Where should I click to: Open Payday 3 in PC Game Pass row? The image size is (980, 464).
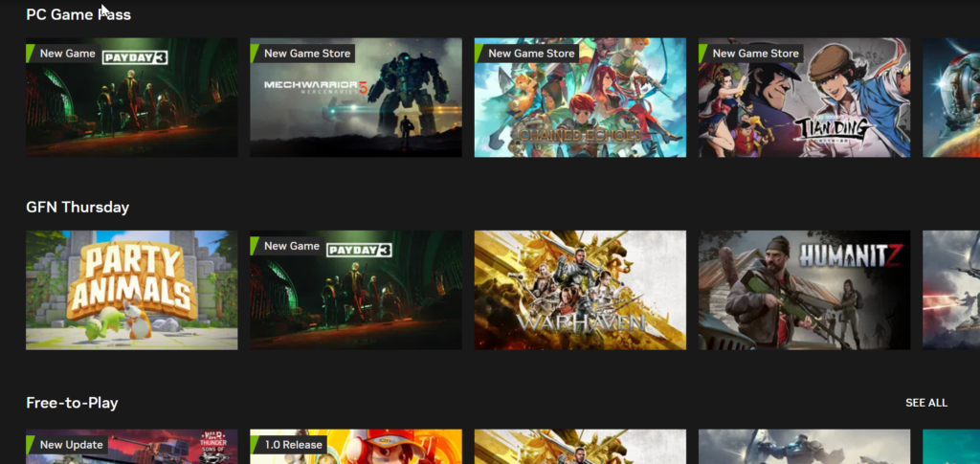point(131,98)
